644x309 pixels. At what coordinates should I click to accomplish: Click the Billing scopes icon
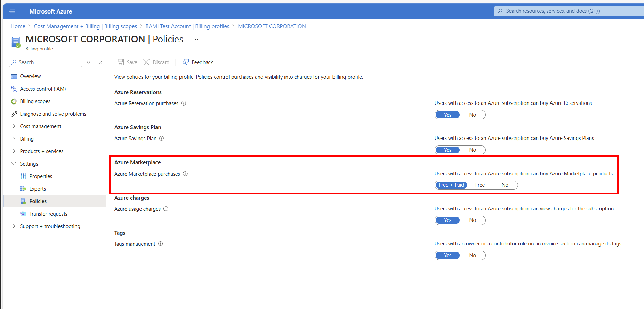14,101
